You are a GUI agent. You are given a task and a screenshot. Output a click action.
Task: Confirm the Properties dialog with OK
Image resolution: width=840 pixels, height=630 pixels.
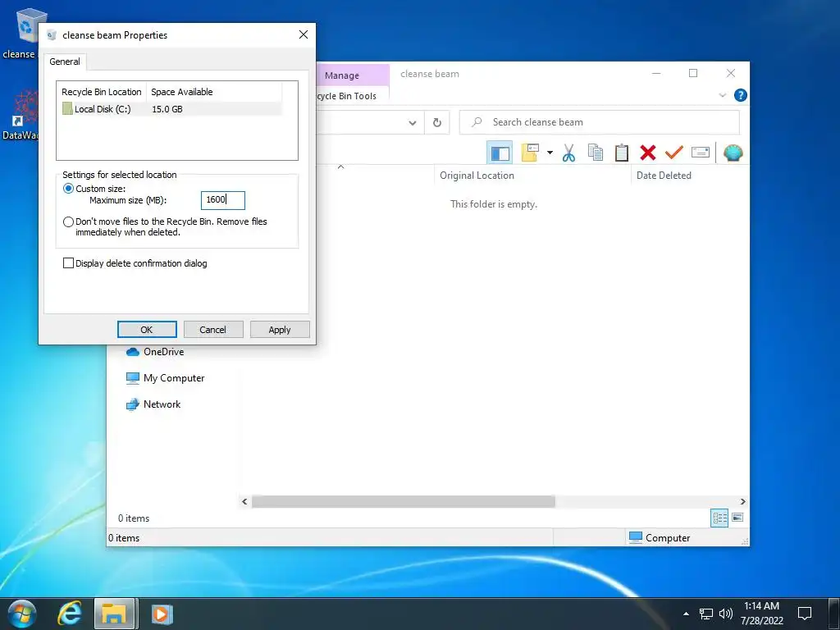point(147,330)
